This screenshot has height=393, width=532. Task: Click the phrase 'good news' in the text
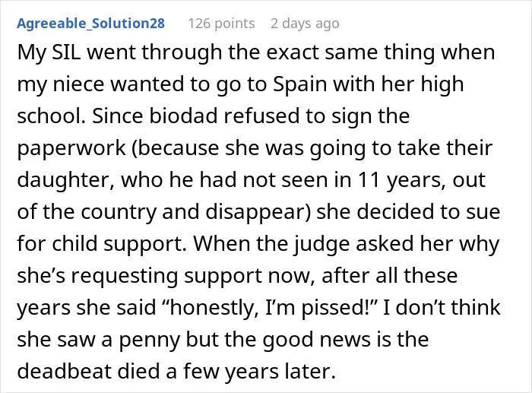[x=316, y=340]
